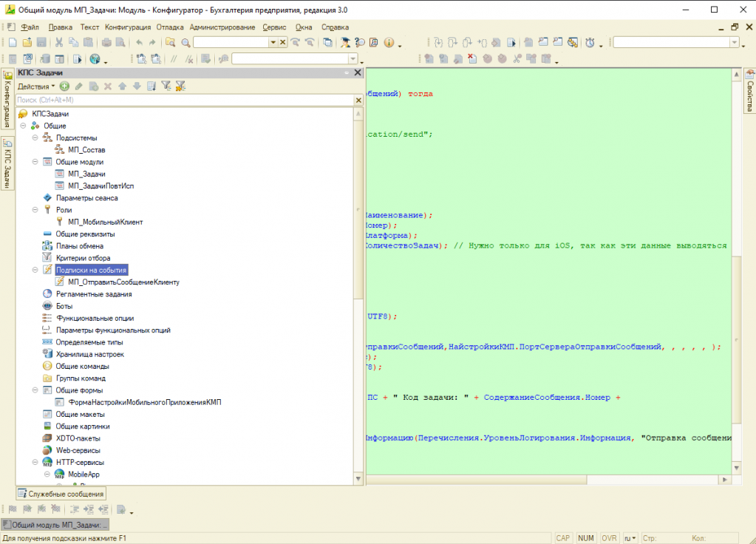Click the globe icon in second toolbar row
The width and height of the screenshot is (756, 544).
[x=95, y=59]
